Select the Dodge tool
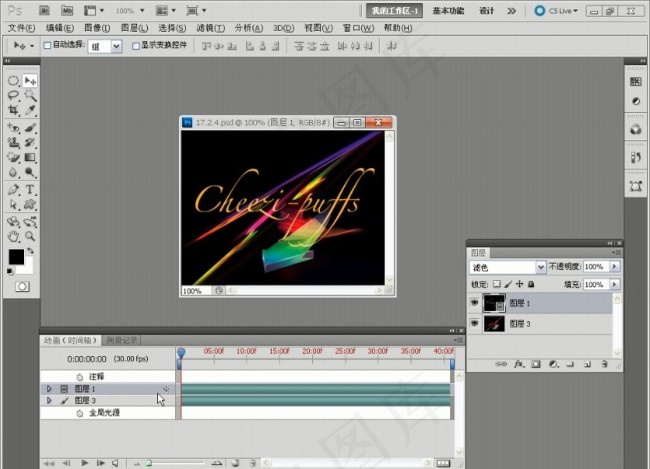 [x=30, y=172]
